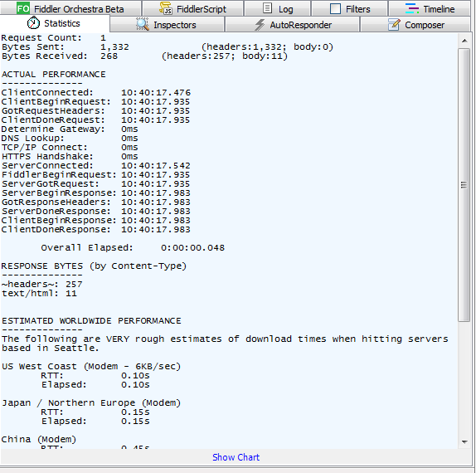The height and width of the screenshot is (473, 476).
Task: Select the Statistics tab
Action: 55,23
